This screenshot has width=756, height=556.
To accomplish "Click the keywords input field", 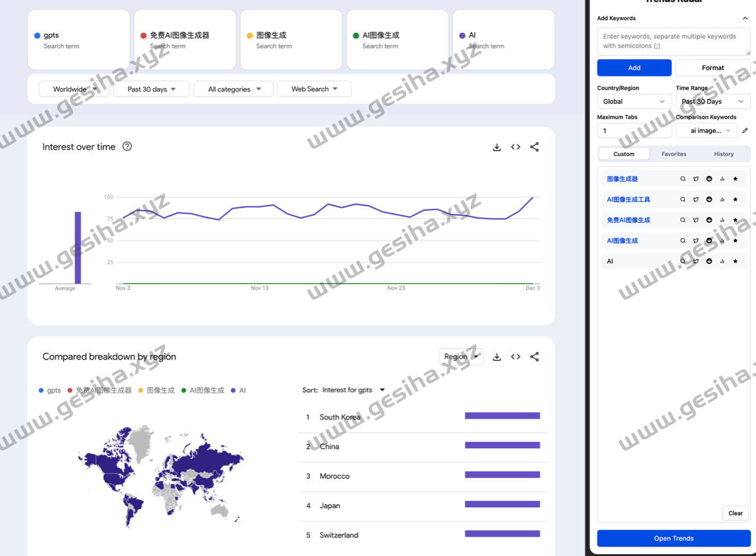I will (673, 40).
